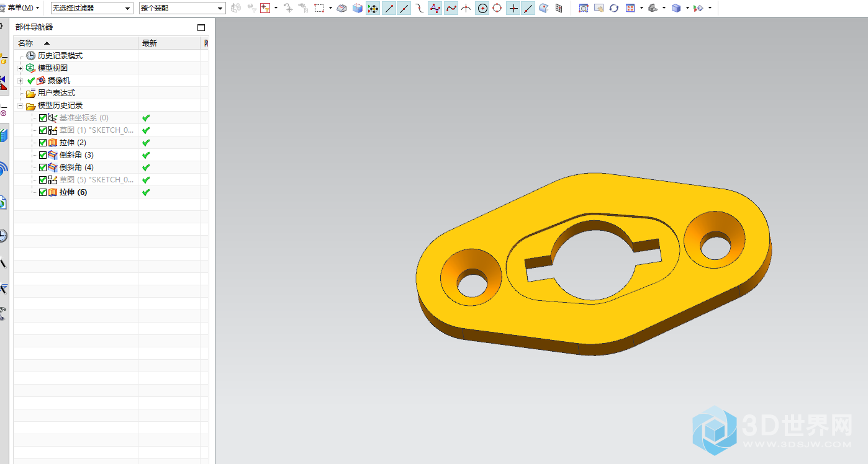Uncheck the 基准坐标系 (0) checkbox

tap(43, 118)
